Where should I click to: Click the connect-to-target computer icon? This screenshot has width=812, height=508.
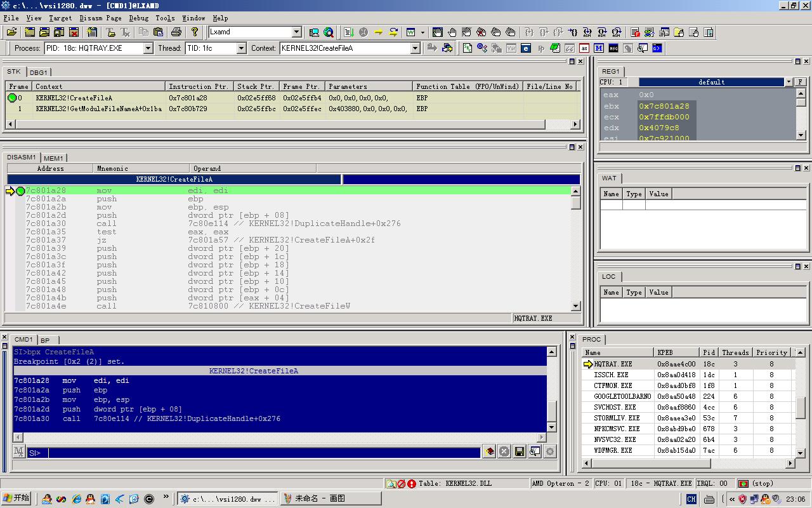314,32
